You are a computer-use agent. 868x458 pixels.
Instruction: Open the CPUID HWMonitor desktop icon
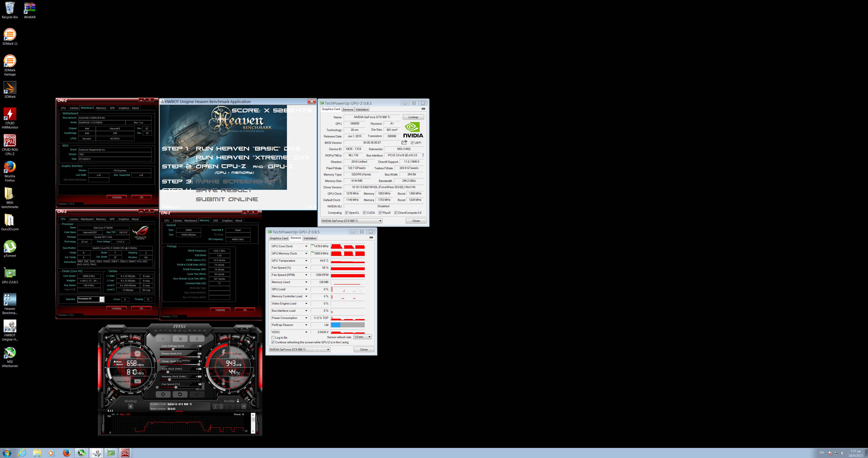pyautogui.click(x=10, y=118)
